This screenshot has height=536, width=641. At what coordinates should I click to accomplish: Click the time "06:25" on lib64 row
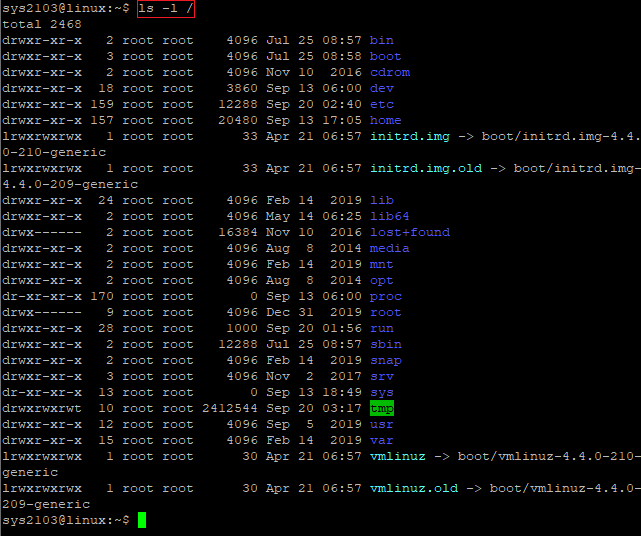point(342,216)
